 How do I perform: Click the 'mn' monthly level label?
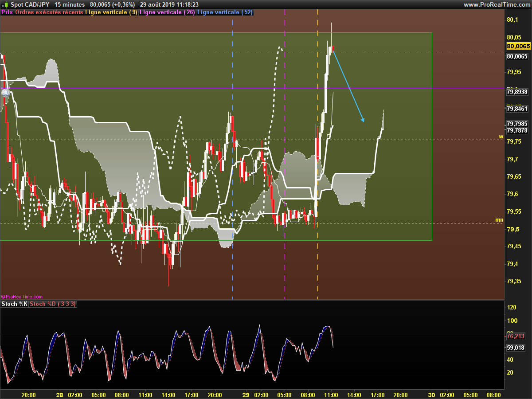(499, 220)
